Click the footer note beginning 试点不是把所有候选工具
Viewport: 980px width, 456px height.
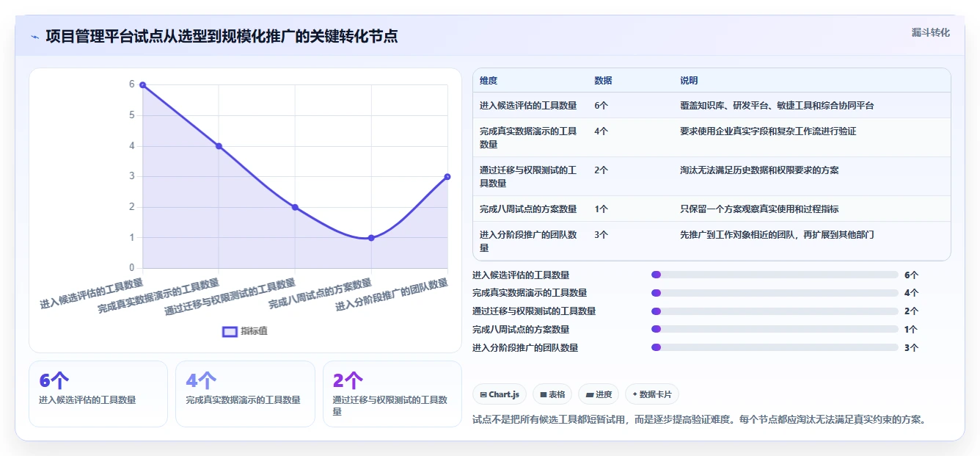(700, 420)
